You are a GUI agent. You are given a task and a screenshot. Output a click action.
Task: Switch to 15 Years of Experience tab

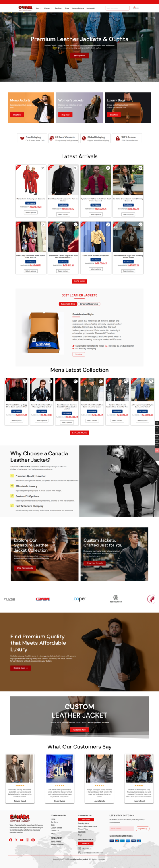[x=89, y=304]
